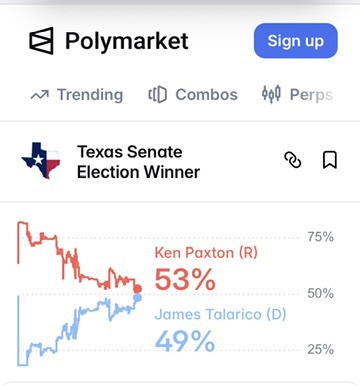Click the blue endpoint dot on chart
This screenshot has height=386, width=360.
coord(138,297)
